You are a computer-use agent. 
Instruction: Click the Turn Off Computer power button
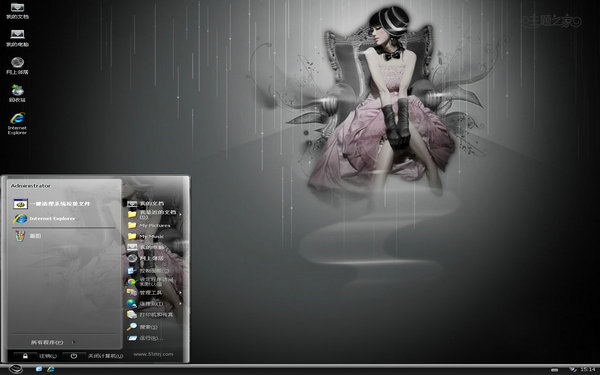click(74, 356)
